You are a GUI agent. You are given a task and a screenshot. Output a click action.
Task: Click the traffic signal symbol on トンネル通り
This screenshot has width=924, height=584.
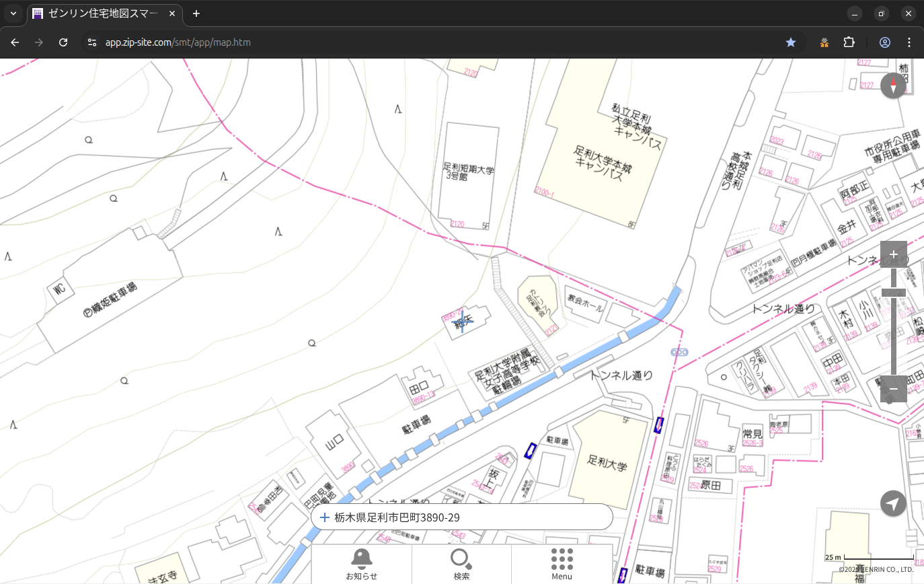679,352
